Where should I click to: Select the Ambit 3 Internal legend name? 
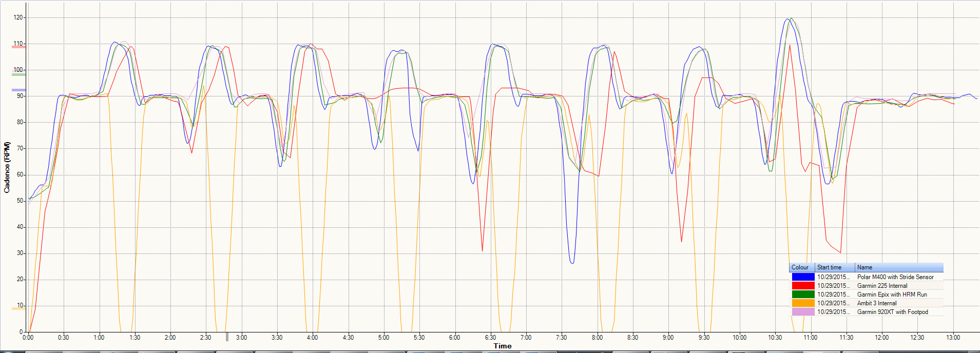[x=877, y=303]
